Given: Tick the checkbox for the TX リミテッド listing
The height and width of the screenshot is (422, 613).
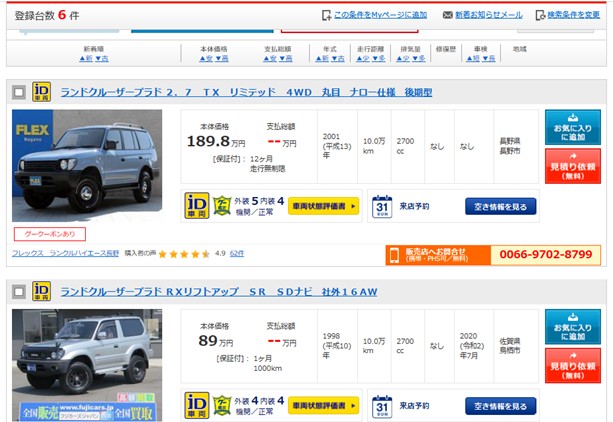Looking at the screenshot, I should (19, 93).
